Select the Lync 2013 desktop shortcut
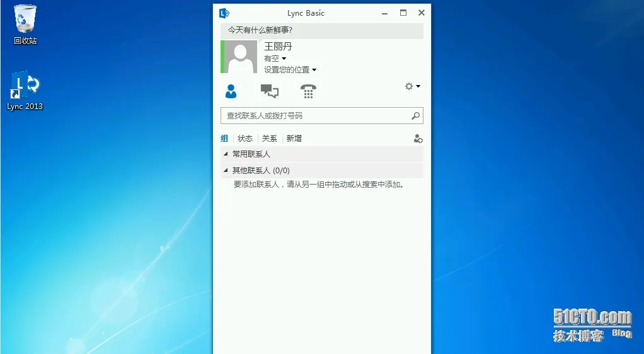The height and width of the screenshot is (354, 644). 25,91
